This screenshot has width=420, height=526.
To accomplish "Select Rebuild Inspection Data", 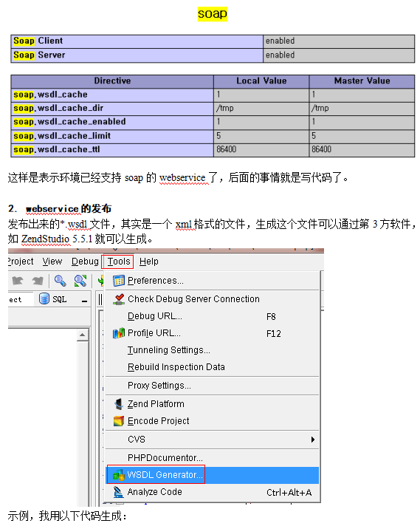I will (212, 367).
